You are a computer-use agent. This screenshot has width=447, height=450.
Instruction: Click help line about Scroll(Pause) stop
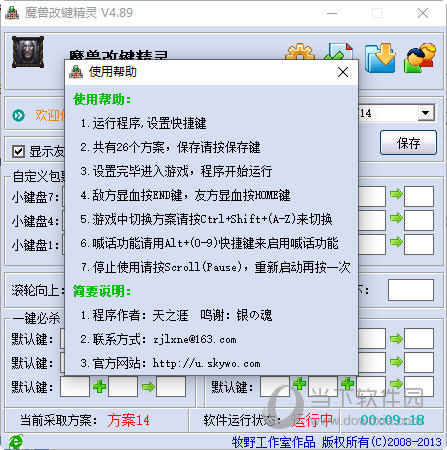pyautogui.click(x=216, y=267)
